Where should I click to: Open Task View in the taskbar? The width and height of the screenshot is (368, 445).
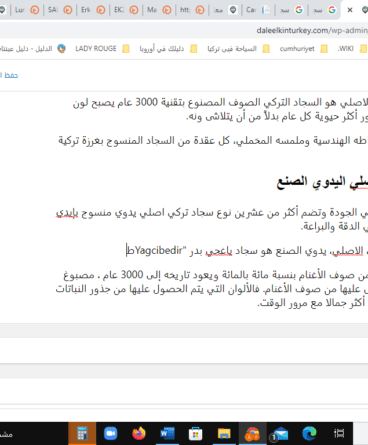click(x=339, y=434)
